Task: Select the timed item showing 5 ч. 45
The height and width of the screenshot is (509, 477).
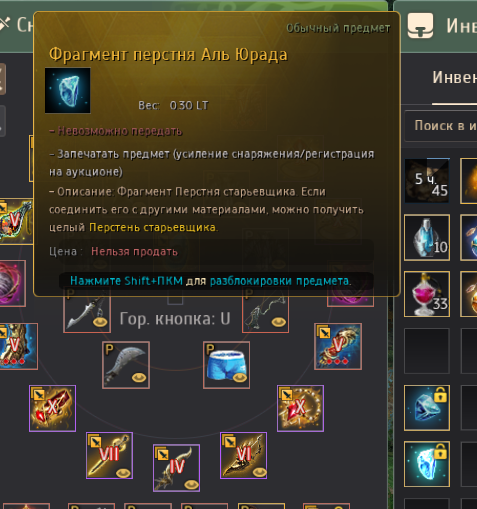Action: (x=427, y=181)
